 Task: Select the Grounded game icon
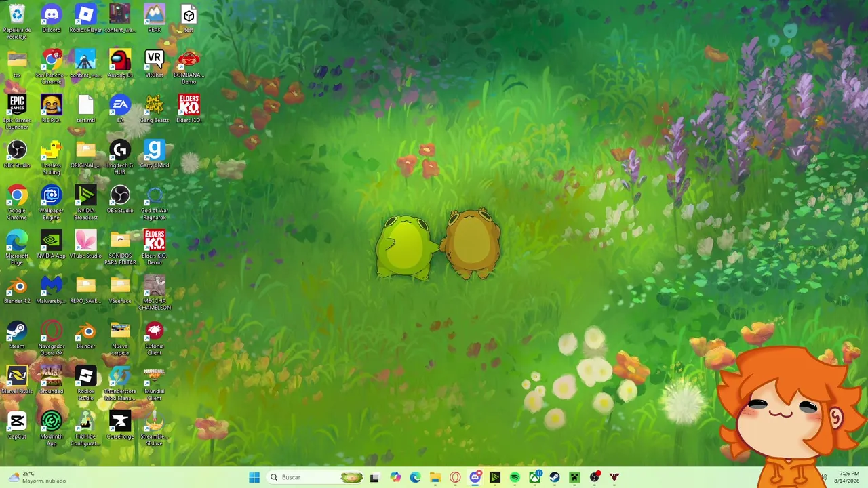click(x=51, y=380)
